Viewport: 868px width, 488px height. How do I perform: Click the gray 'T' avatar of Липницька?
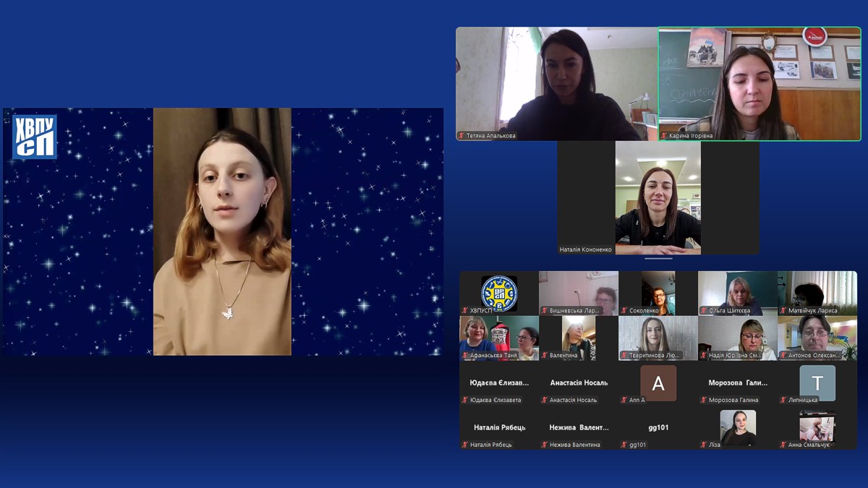point(817,383)
